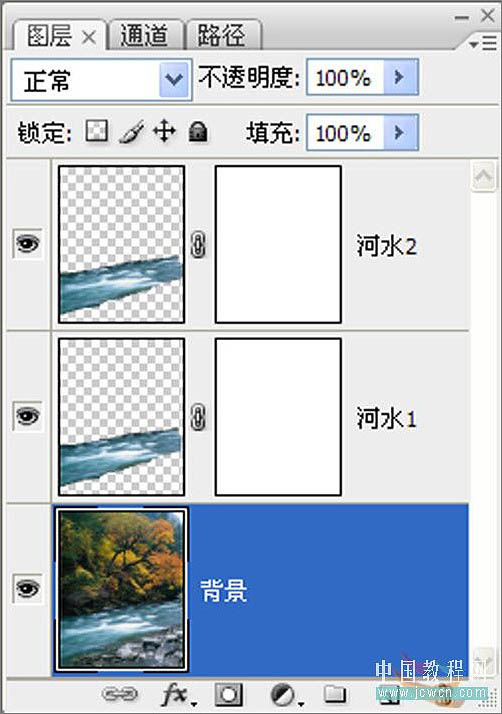This screenshot has height=714, width=502.
Task: Create new group folder icon
Action: (x=335, y=694)
